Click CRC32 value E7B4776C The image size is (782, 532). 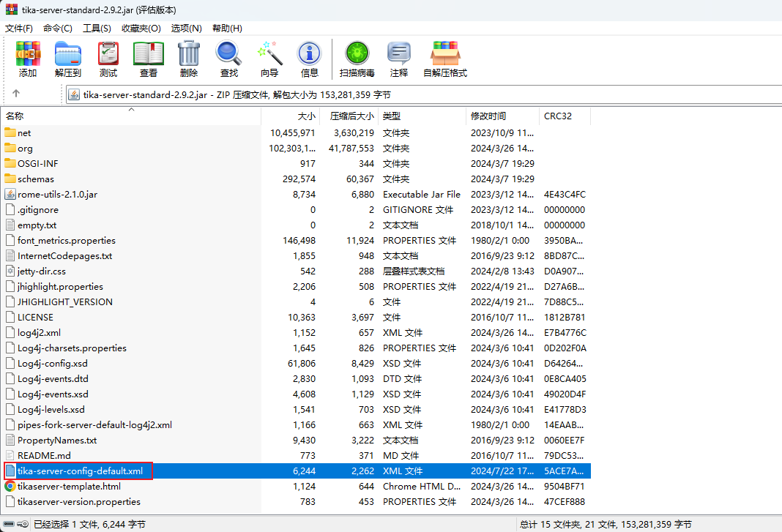pyautogui.click(x=565, y=333)
